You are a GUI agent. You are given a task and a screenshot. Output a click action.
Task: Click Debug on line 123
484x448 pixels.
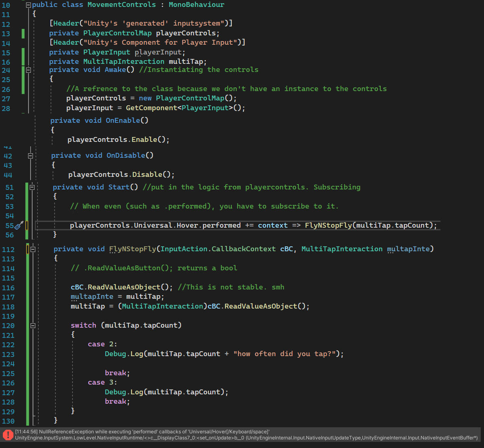coord(116,354)
